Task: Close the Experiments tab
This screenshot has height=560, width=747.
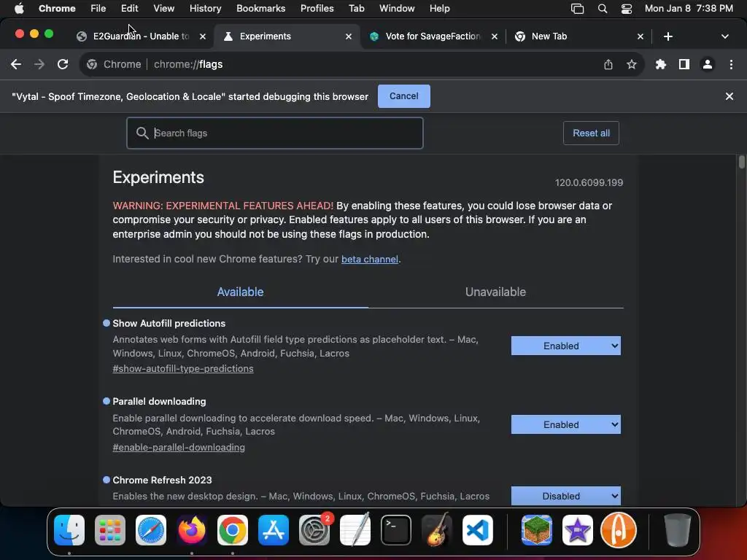Action: tap(349, 36)
